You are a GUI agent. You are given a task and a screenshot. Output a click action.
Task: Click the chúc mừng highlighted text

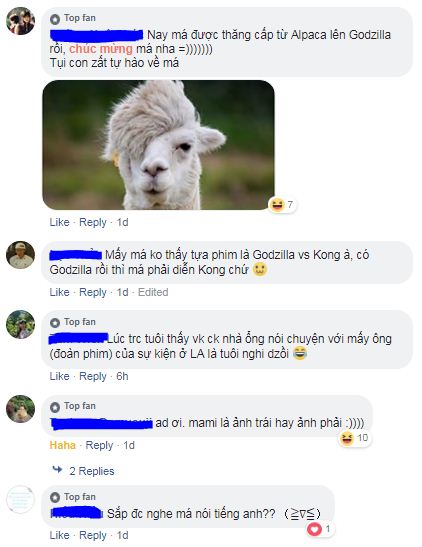(x=101, y=48)
